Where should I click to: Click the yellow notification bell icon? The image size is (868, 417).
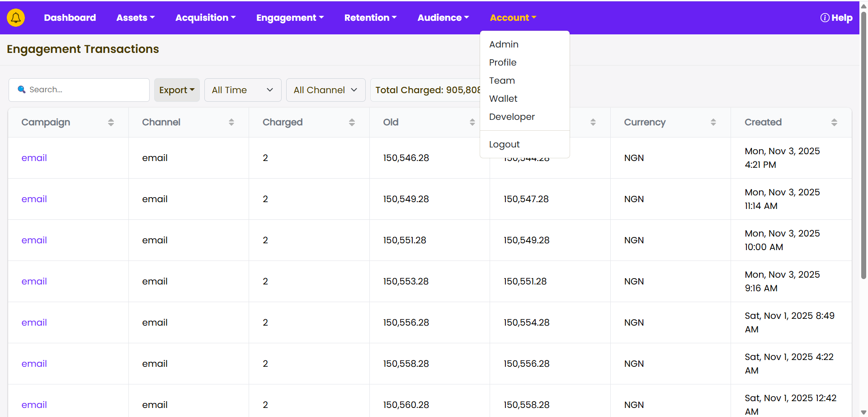coord(16,18)
